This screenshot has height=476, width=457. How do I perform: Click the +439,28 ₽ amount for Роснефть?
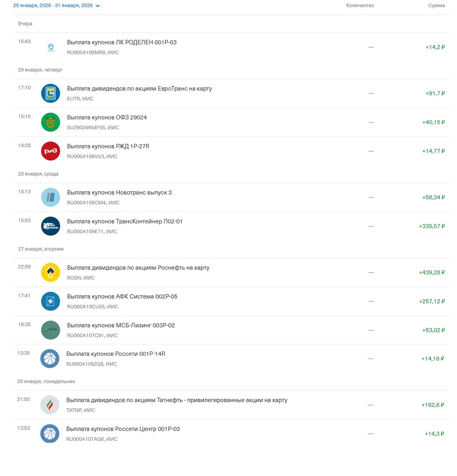click(432, 273)
